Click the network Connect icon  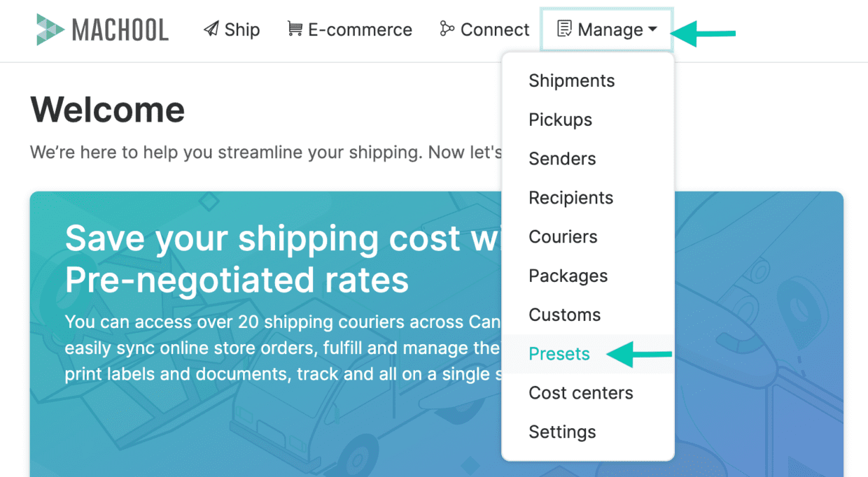(447, 29)
